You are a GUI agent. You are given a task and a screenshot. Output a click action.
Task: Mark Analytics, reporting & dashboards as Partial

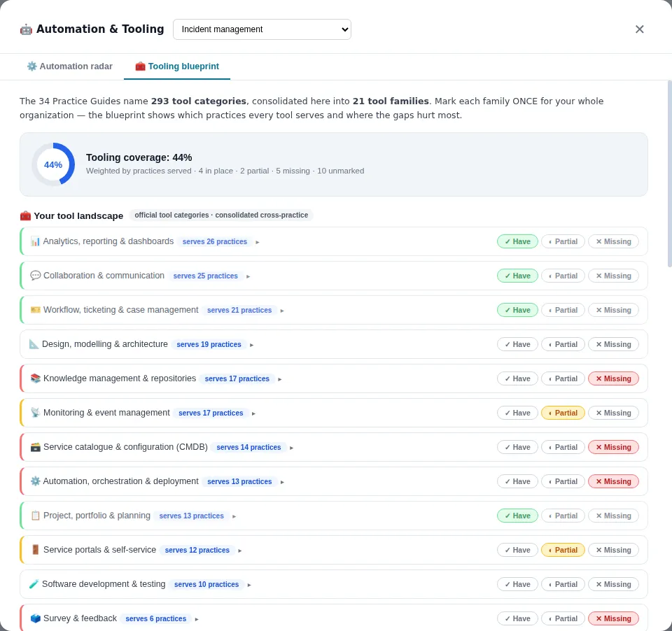point(563,241)
